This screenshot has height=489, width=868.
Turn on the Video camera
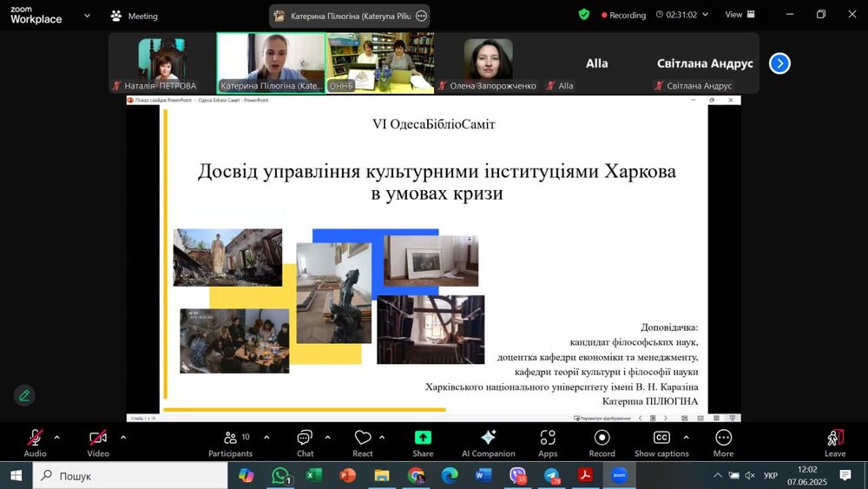coord(98,442)
